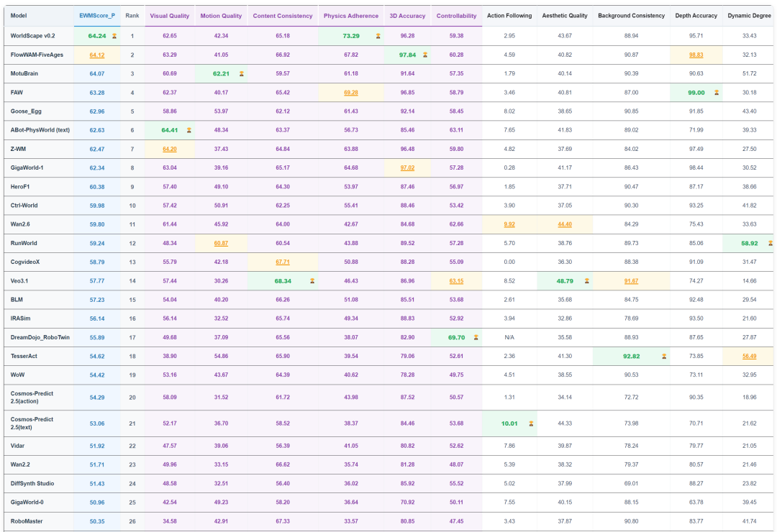The image size is (777, 532).
Task: Click the medal icon beside Veo3.1's 48.79 Aesthetic Quality
Action: (587, 281)
